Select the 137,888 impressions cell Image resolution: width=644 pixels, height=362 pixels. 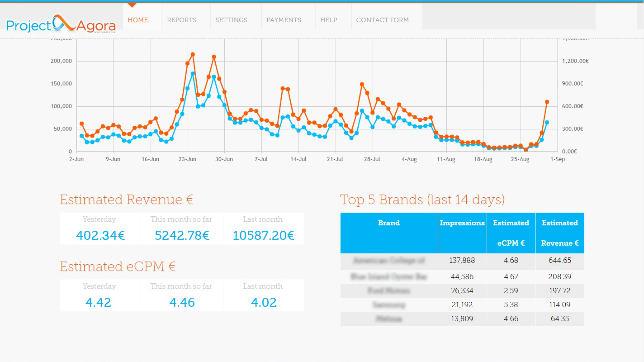462,261
